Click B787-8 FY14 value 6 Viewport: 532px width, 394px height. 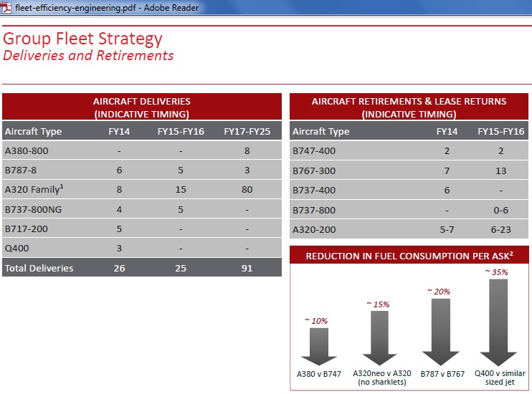119,170
